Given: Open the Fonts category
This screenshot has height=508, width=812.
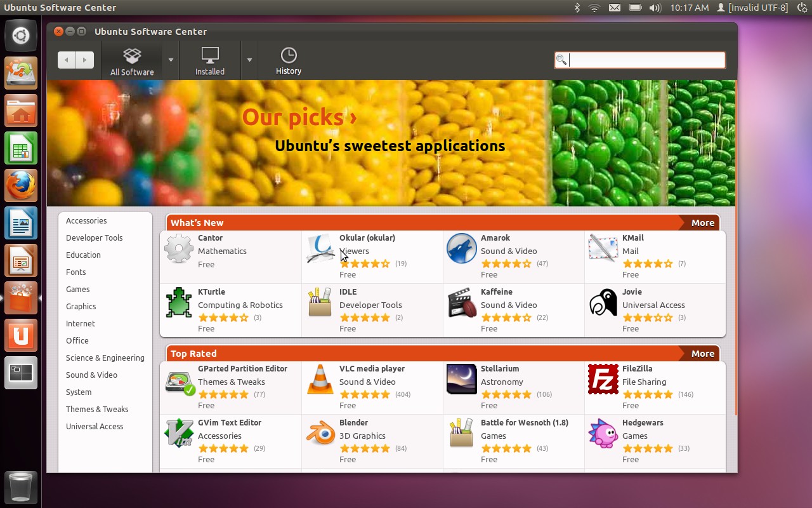Looking at the screenshot, I should [x=75, y=272].
